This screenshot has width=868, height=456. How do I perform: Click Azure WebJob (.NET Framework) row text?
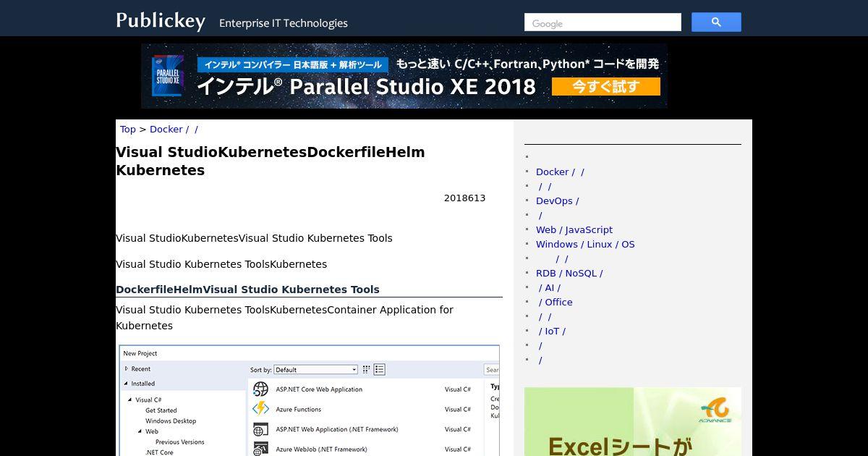point(321,449)
